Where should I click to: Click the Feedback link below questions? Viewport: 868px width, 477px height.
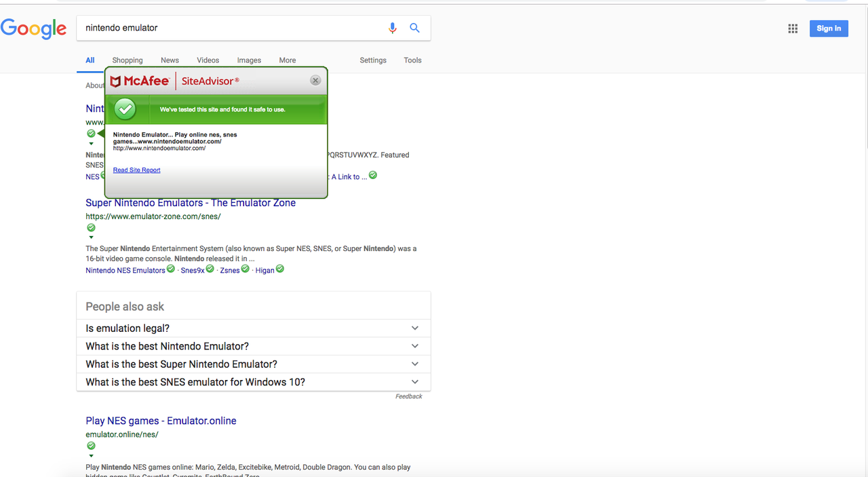tap(409, 396)
